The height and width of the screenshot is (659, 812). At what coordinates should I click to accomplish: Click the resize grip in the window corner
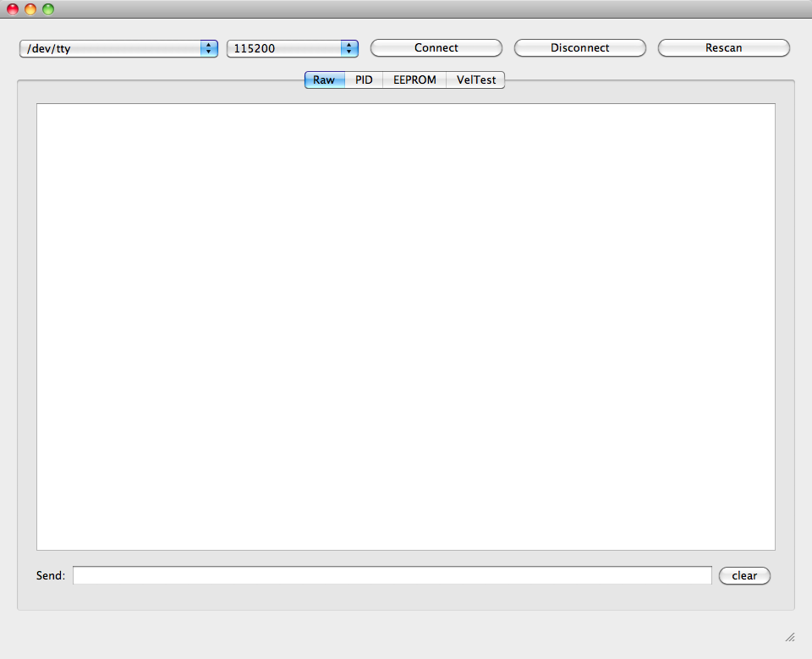pyautogui.click(x=790, y=637)
